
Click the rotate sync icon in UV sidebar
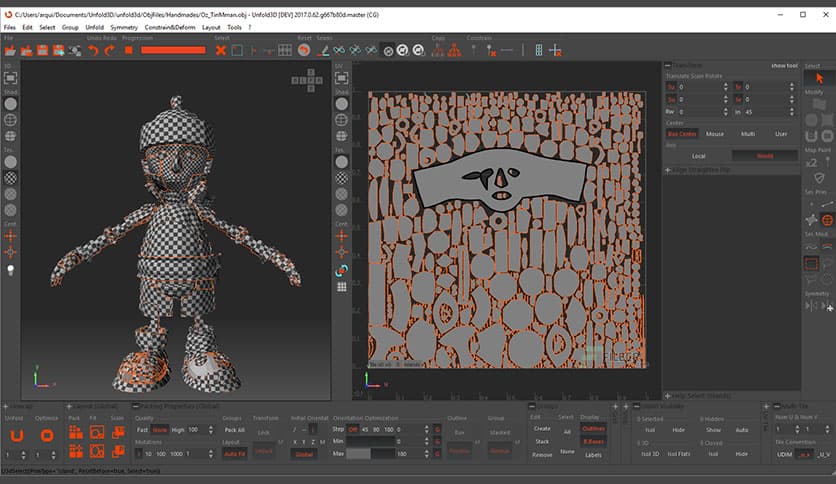click(x=342, y=271)
